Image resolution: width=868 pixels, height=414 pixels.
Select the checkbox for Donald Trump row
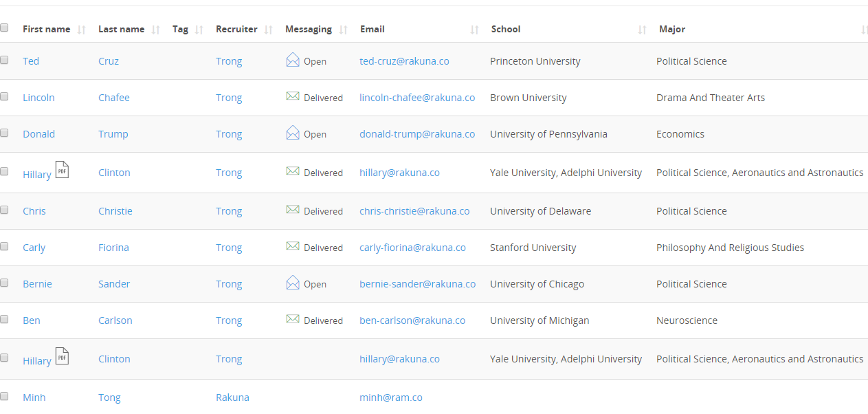(x=4, y=133)
